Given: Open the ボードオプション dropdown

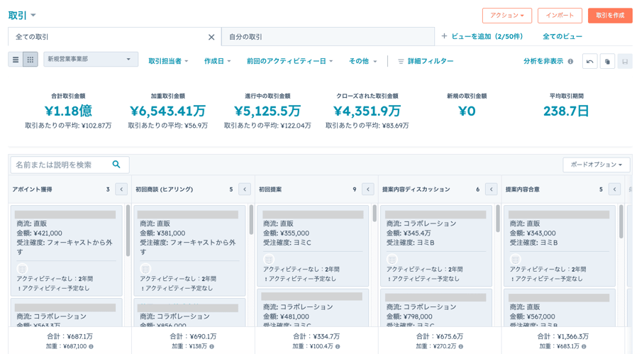Looking at the screenshot, I should (x=596, y=165).
